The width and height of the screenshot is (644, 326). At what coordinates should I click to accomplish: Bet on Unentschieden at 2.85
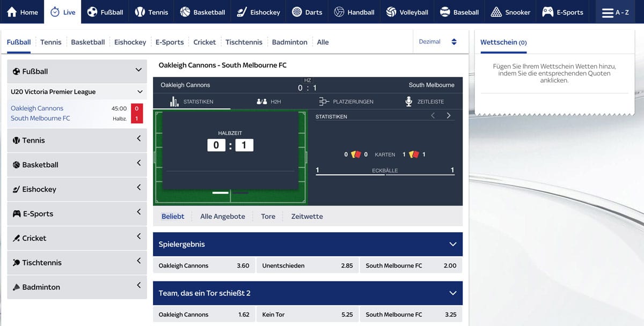[x=308, y=265]
